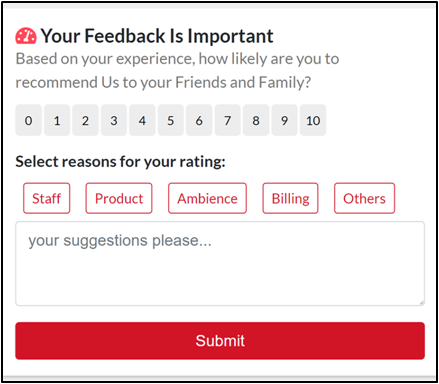Screen dimensions: 439x384
Task: Submit the feedback form
Action: (220, 341)
